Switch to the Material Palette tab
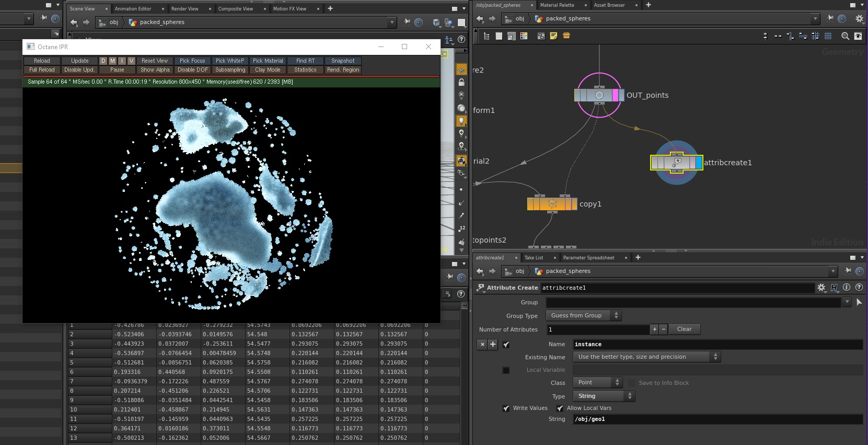This screenshot has width=868, height=445. click(557, 5)
